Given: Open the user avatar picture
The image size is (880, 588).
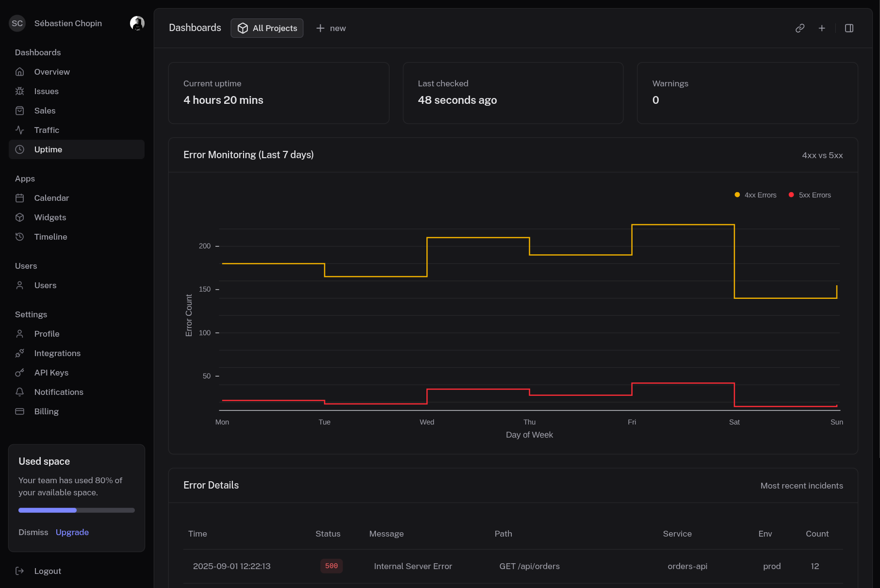Looking at the screenshot, I should tap(137, 23).
